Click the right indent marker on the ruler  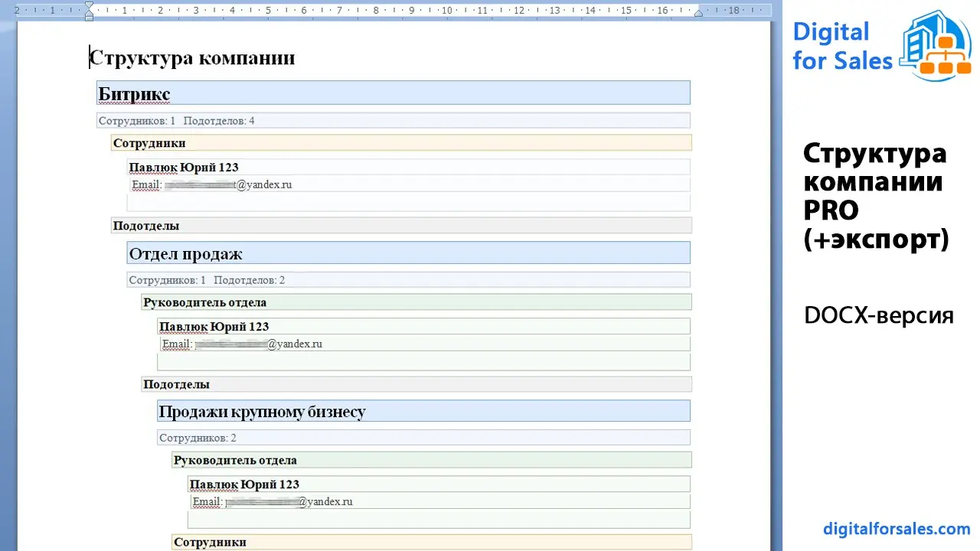tap(698, 11)
